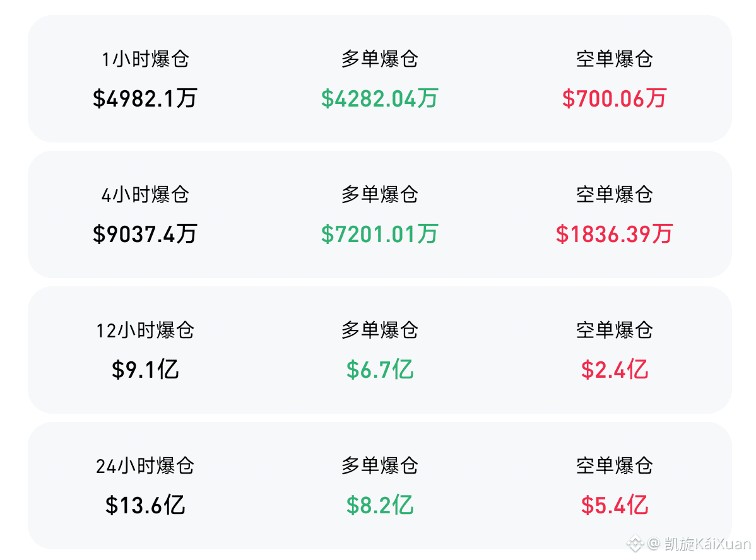Click the $9037.4万 four-hour total
This screenshot has width=756, height=560.
(145, 234)
